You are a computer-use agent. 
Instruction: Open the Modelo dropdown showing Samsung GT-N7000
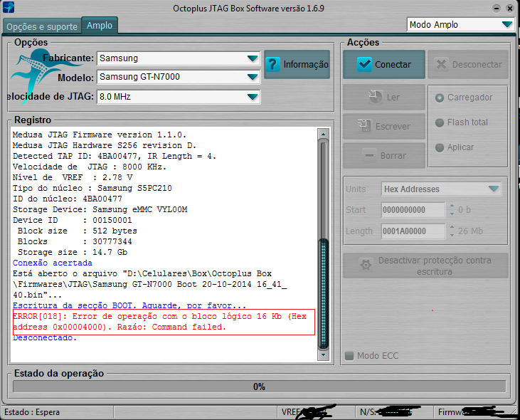click(x=179, y=77)
